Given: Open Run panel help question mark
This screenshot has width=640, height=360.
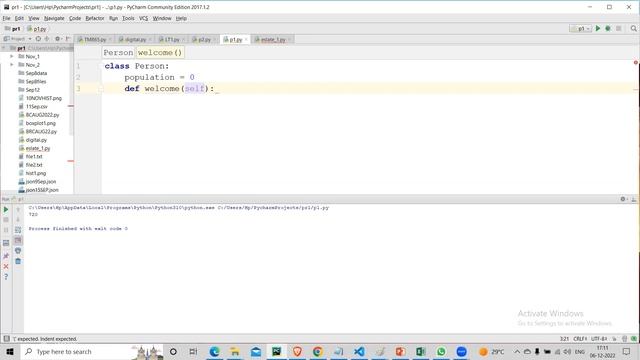Looking at the screenshot, I should click(x=6, y=277).
